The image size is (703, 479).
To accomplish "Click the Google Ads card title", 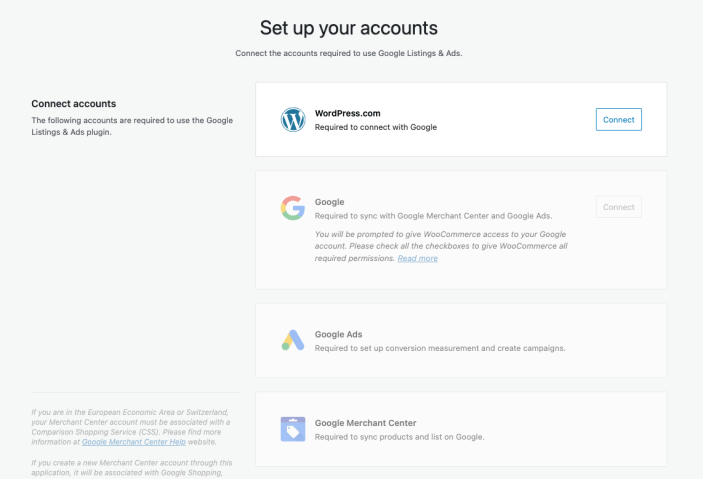I will [x=338, y=335].
